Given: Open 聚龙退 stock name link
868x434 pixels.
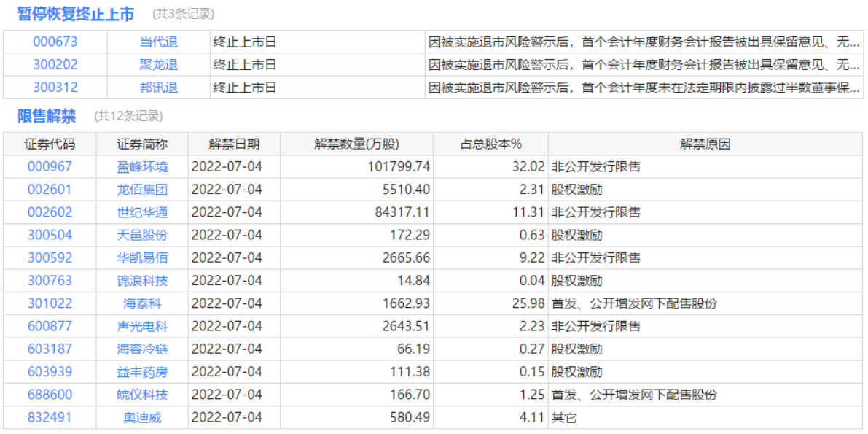Looking at the screenshot, I should [x=158, y=65].
